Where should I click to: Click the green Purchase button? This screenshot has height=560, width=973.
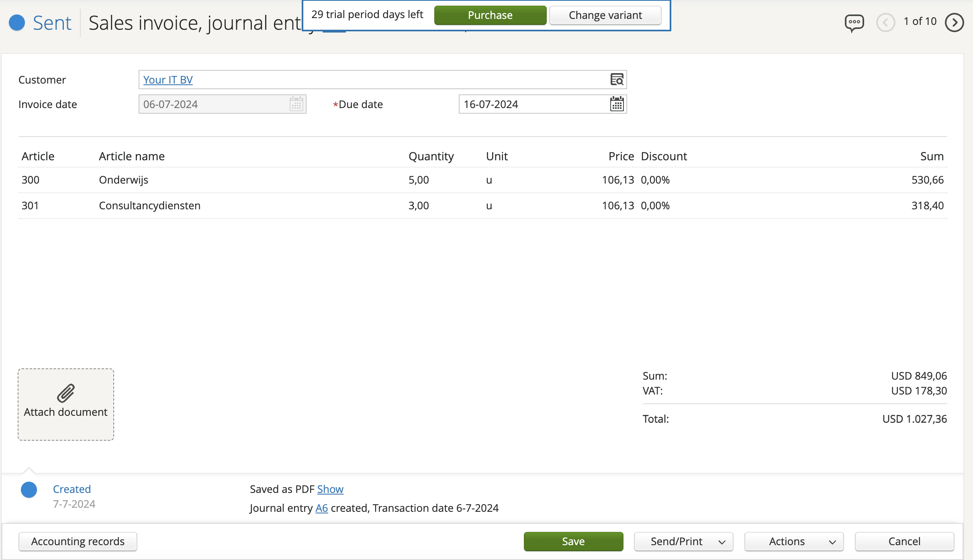click(489, 15)
